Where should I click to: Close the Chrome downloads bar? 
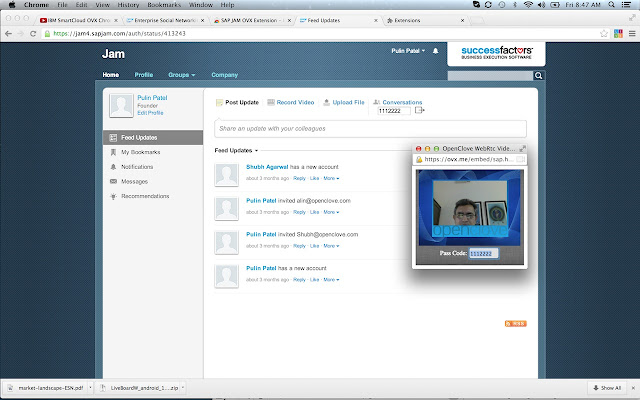pyautogui.click(x=633, y=388)
